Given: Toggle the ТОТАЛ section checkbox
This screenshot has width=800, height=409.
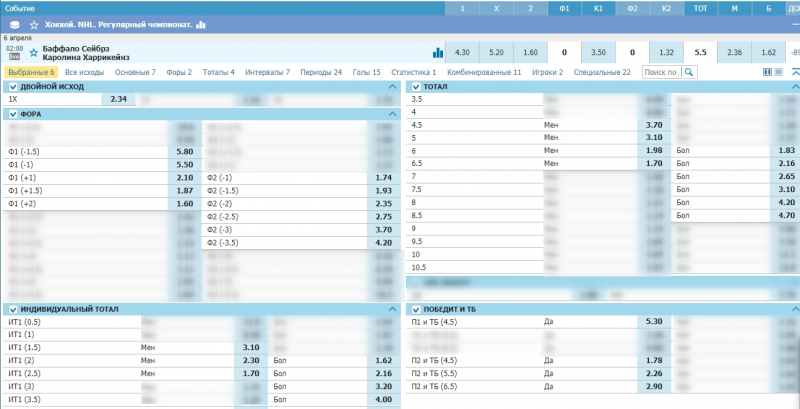Looking at the screenshot, I should (414, 87).
